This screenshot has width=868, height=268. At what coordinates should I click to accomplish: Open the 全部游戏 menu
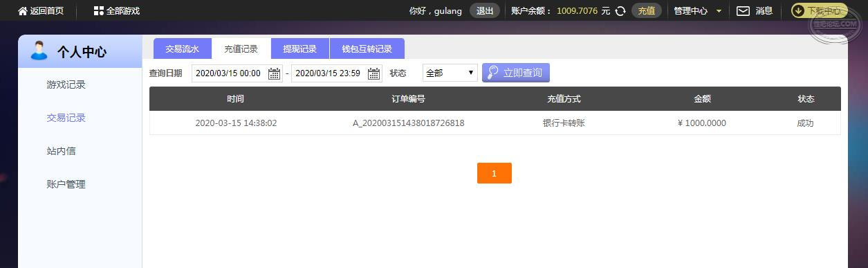coord(123,11)
